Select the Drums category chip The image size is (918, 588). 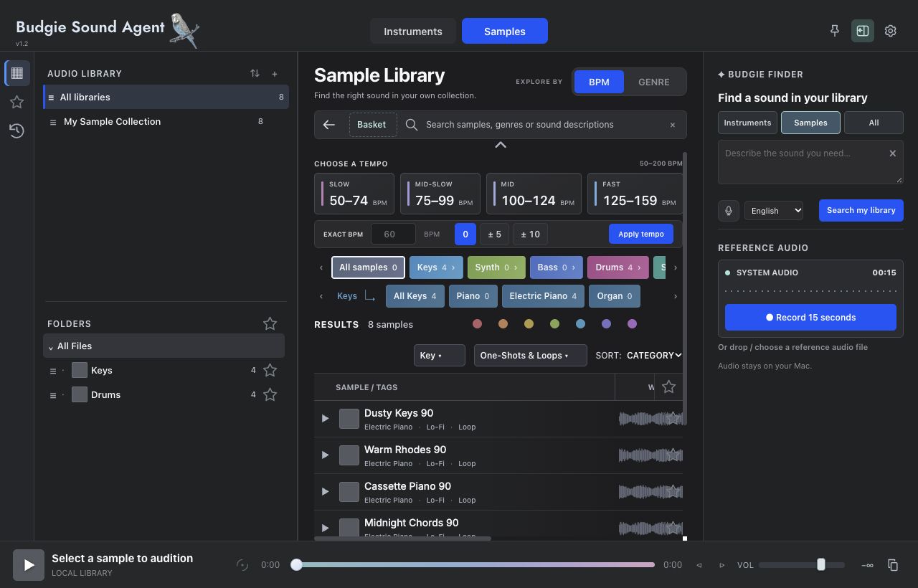click(618, 267)
